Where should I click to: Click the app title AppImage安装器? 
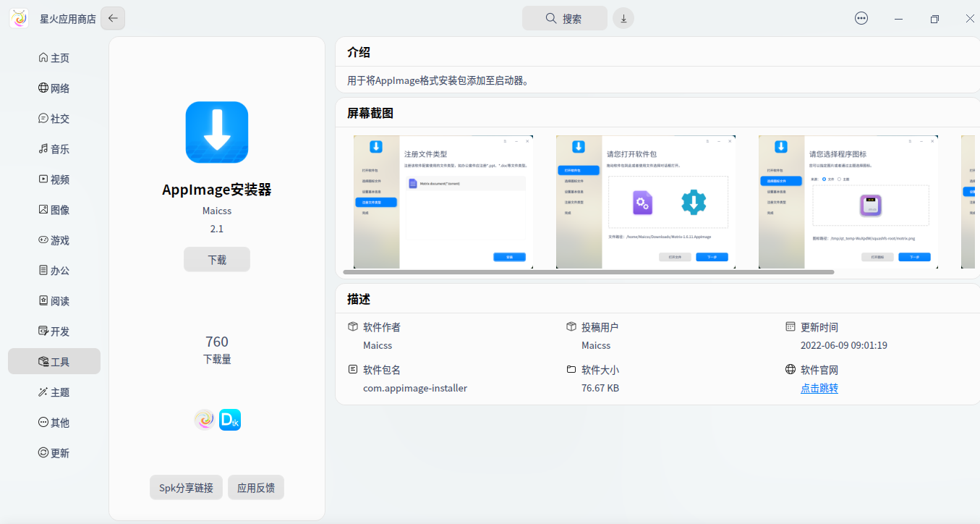click(x=217, y=190)
